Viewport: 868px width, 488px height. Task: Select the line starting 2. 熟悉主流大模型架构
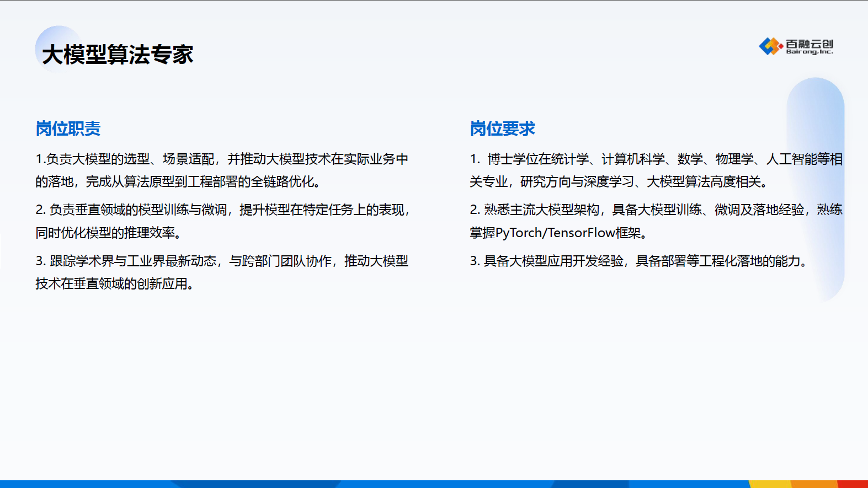pyautogui.click(x=656, y=210)
